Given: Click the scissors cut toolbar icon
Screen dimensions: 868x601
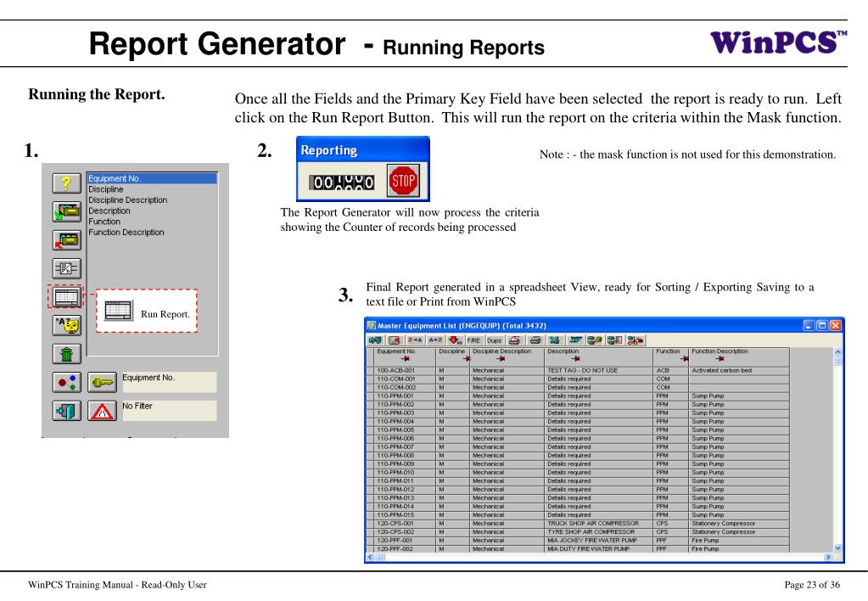Looking at the screenshot, I should tap(636, 340).
